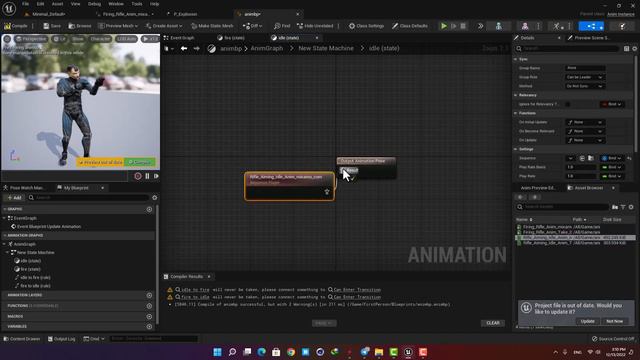Screen dimensions: 640x360
Task: Open the Create Asset dropdown
Action: tap(165, 26)
